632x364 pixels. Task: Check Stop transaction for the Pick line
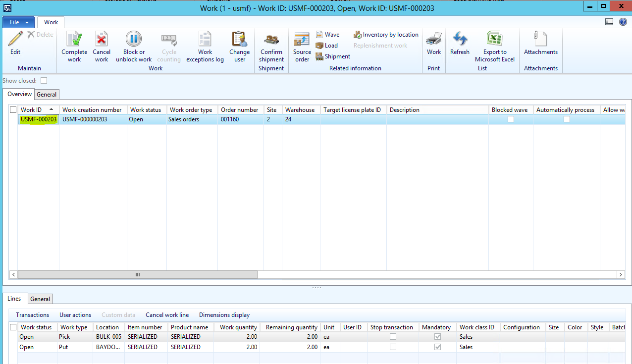(x=393, y=337)
